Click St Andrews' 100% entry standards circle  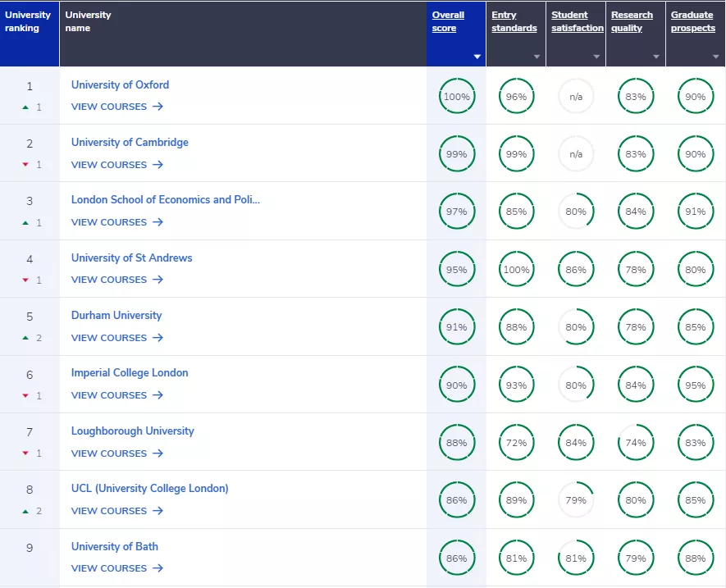(x=516, y=270)
